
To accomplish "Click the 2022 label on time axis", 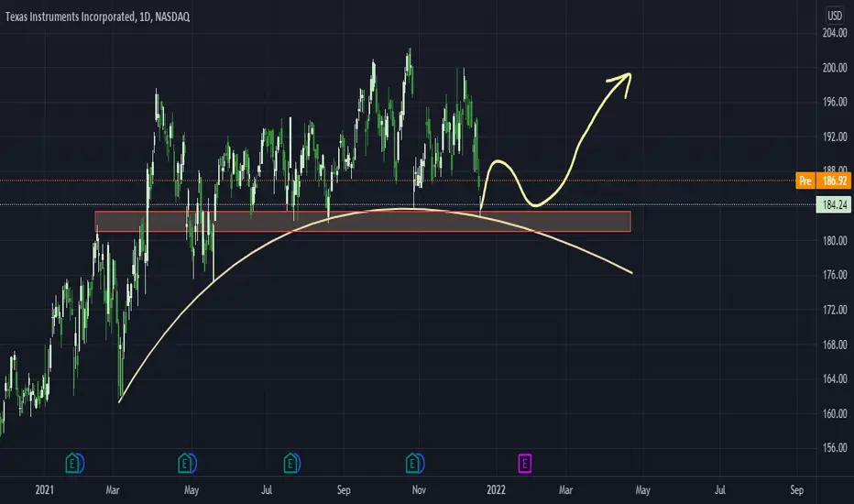I will coord(496,490).
